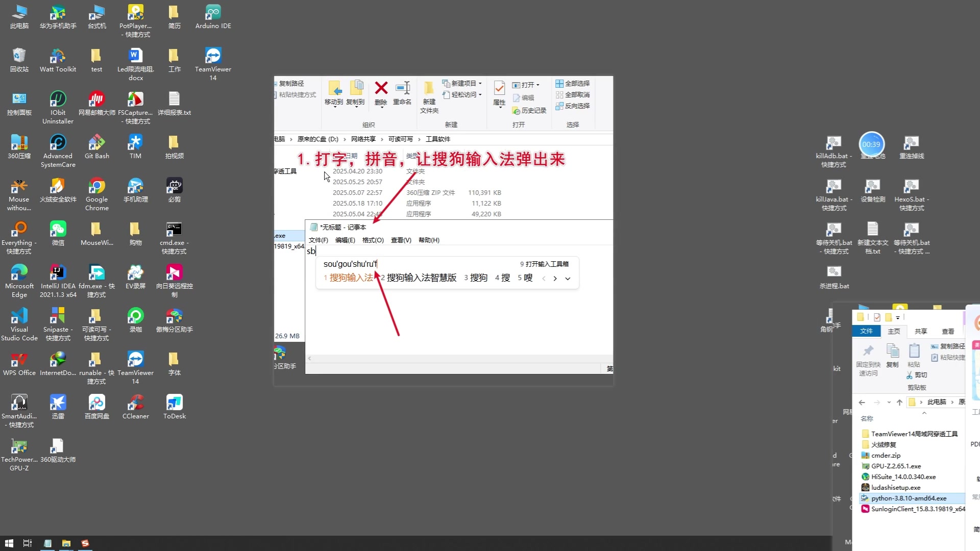Expand Sogou candidate list with down chevron

click(567, 279)
